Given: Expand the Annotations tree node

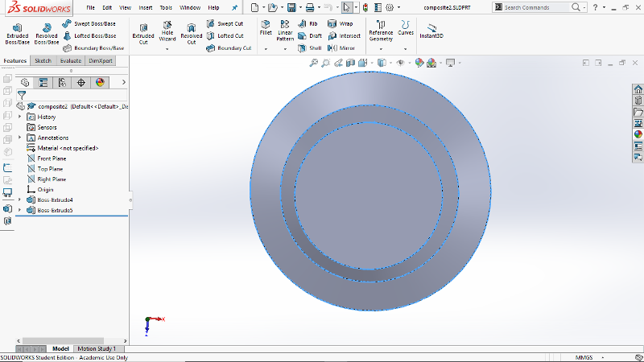Looking at the screenshot, I should [19, 138].
